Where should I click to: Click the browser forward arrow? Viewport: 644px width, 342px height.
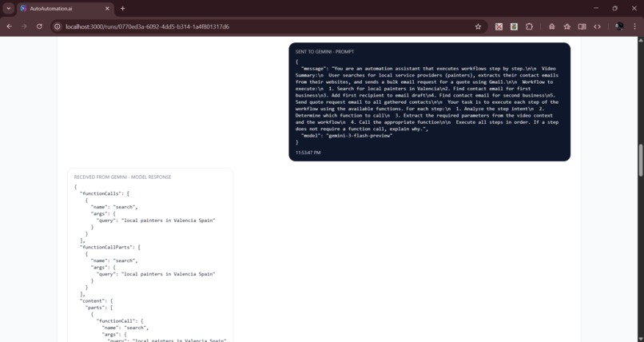click(x=24, y=26)
